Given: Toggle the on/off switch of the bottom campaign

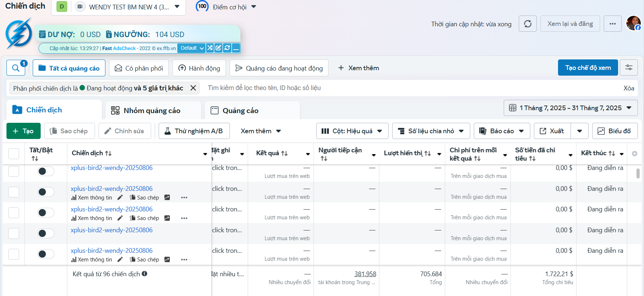Looking at the screenshot, I should point(46,254).
